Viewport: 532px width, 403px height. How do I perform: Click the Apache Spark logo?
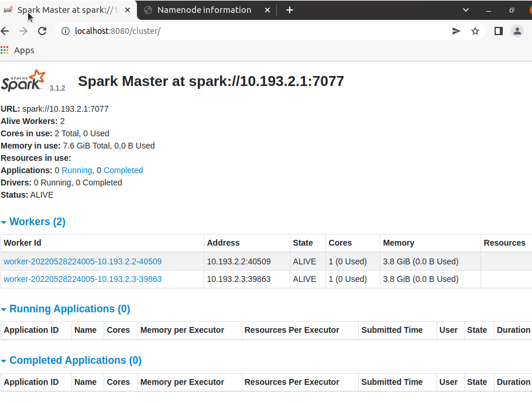pos(23,80)
